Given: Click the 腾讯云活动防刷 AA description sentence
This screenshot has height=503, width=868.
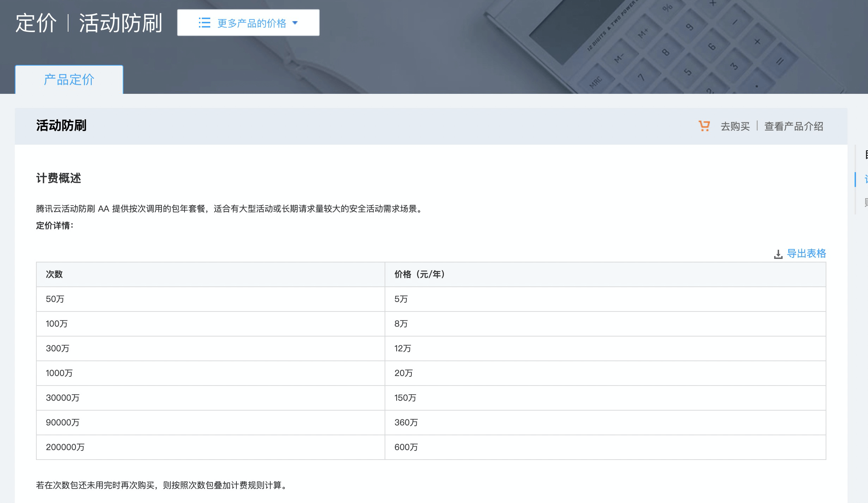Looking at the screenshot, I should (x=229, y=209).
